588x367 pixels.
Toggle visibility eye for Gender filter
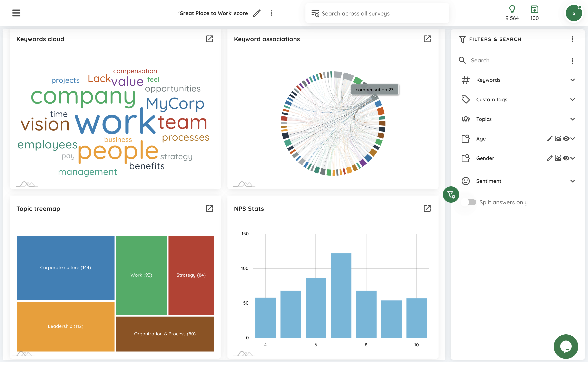pyautogui.click(x=566, y=158)
